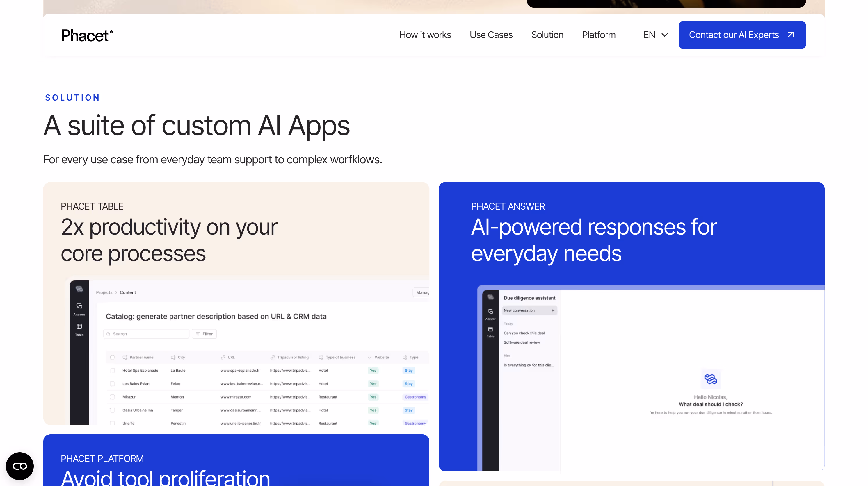The image size is (868, 486).
Task: Check the Les Bains Evian row checkbox
Action: (112, 384)
